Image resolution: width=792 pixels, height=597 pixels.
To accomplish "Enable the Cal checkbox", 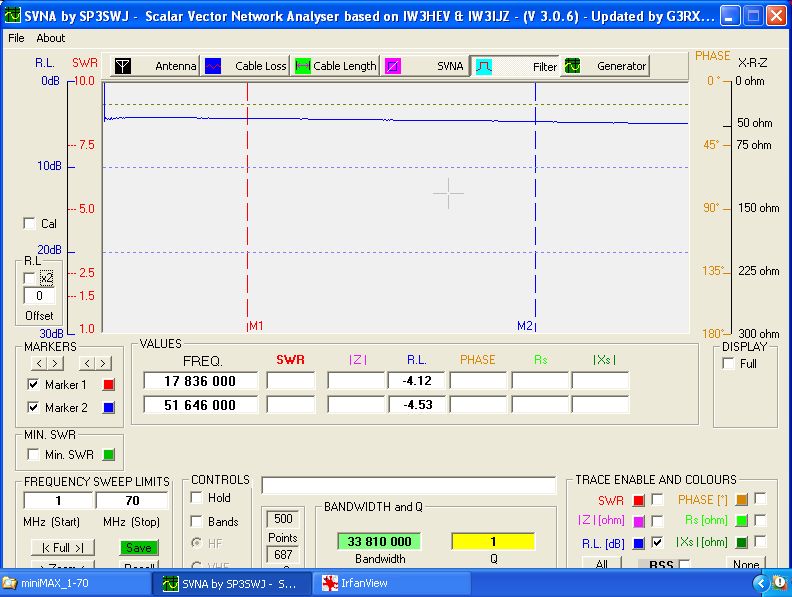I will tap(29, 224).
